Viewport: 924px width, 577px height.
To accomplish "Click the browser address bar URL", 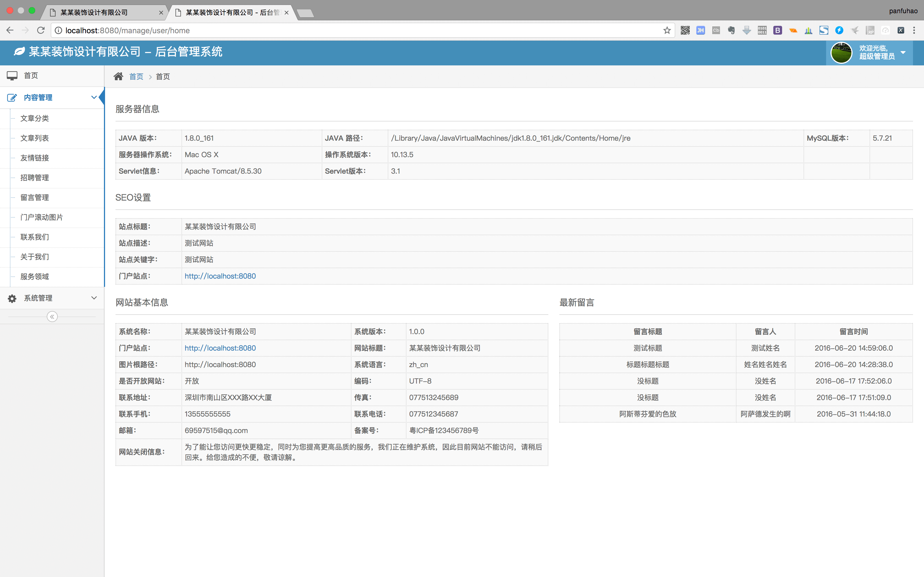I will coord(128,30).
